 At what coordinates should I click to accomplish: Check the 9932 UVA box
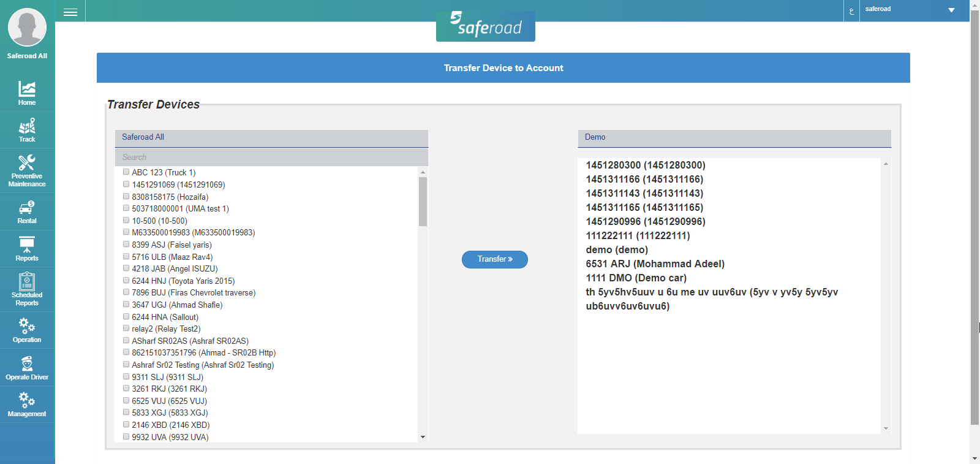(126, 436)
